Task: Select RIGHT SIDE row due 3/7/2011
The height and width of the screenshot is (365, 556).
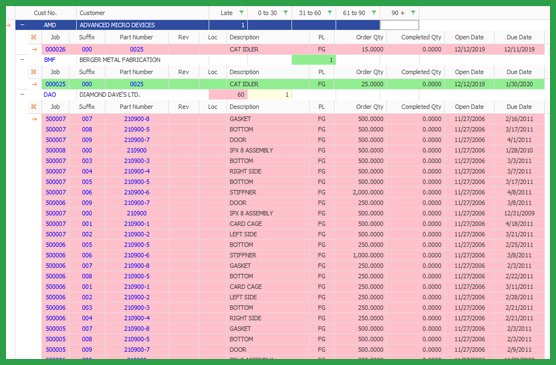Action: click(x=293, y=171)
